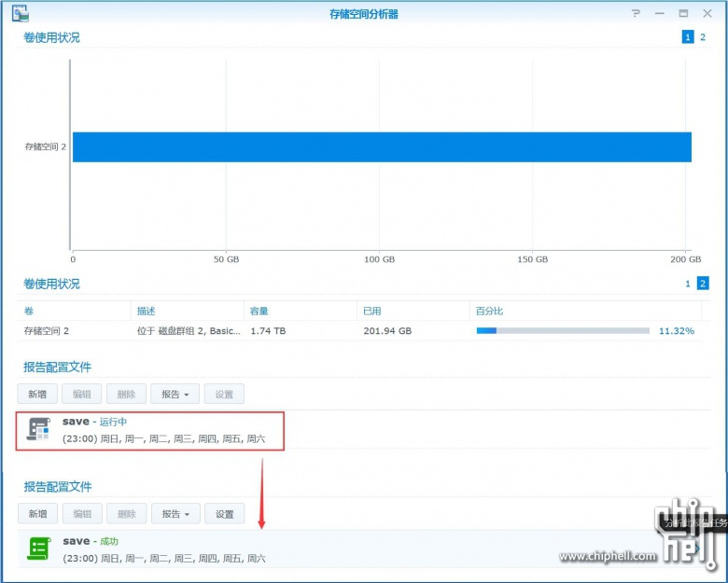Click the 11.32% percentage value

(x=677, y=331)
